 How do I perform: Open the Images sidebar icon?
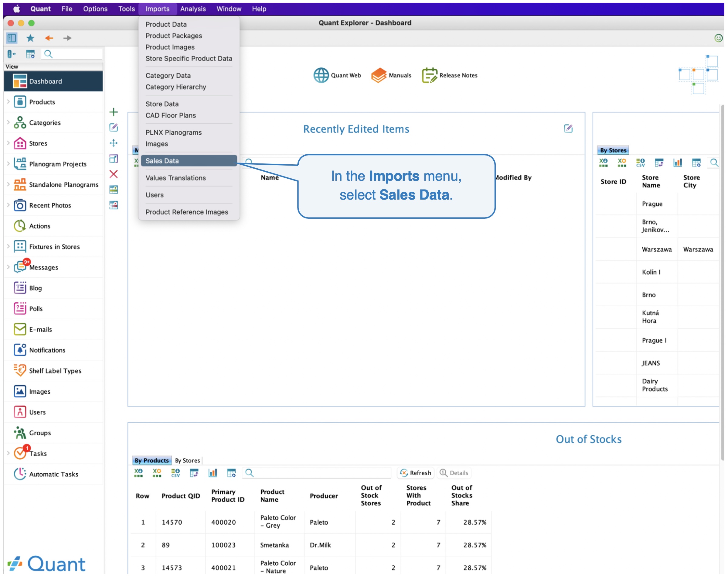click(x=20, y=392)
